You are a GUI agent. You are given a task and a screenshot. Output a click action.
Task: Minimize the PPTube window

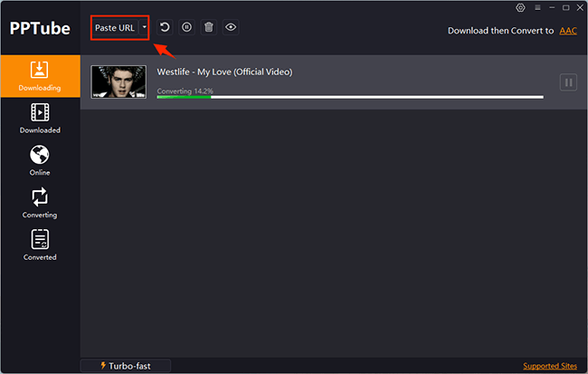552,7
